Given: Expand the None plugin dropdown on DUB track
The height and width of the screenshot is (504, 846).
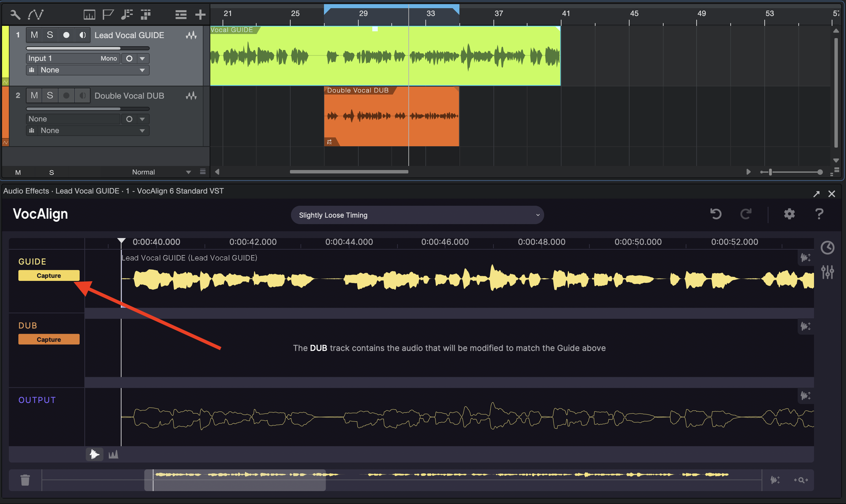Looking at the screenshot, I should coord(142,130).
